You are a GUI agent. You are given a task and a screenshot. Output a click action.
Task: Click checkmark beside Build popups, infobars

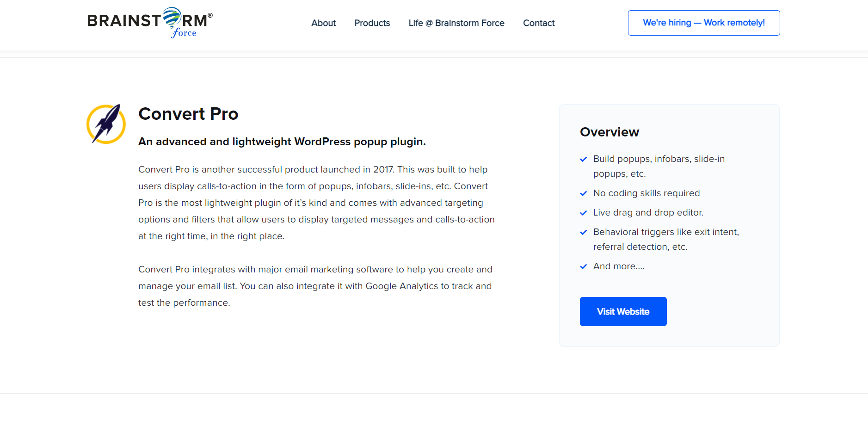(584, 159)
